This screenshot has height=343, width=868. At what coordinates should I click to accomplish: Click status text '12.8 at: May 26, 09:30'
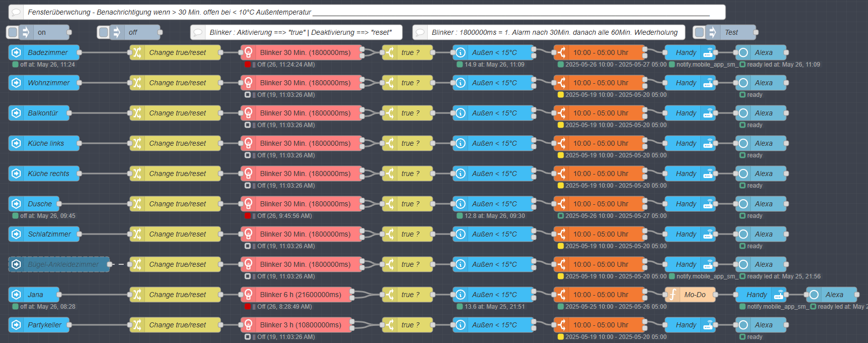(x=494, y=216)
